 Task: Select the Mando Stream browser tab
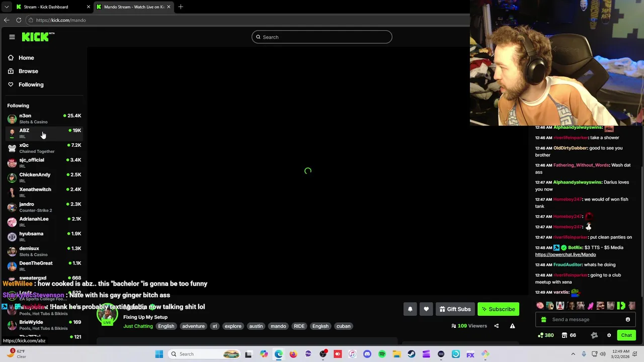[133, 7]
